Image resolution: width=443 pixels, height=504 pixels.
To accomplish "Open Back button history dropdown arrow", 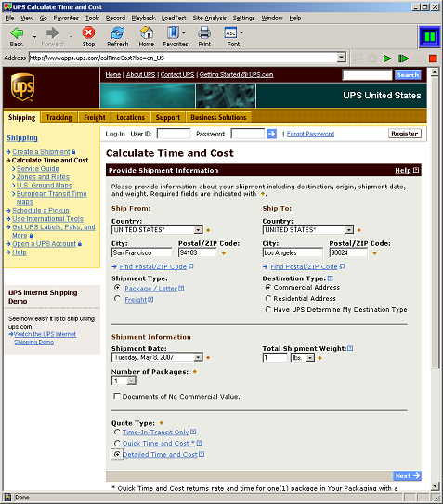I will (34, 37).
